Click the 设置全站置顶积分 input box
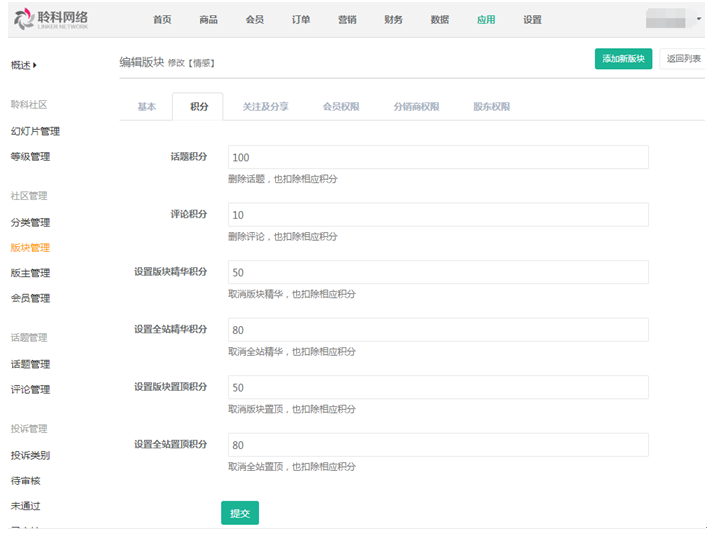 (438, 445)
